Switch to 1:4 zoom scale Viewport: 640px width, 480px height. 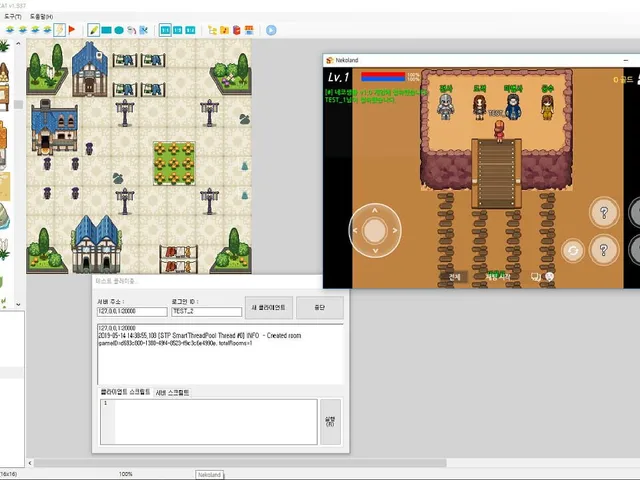point(190,30)
